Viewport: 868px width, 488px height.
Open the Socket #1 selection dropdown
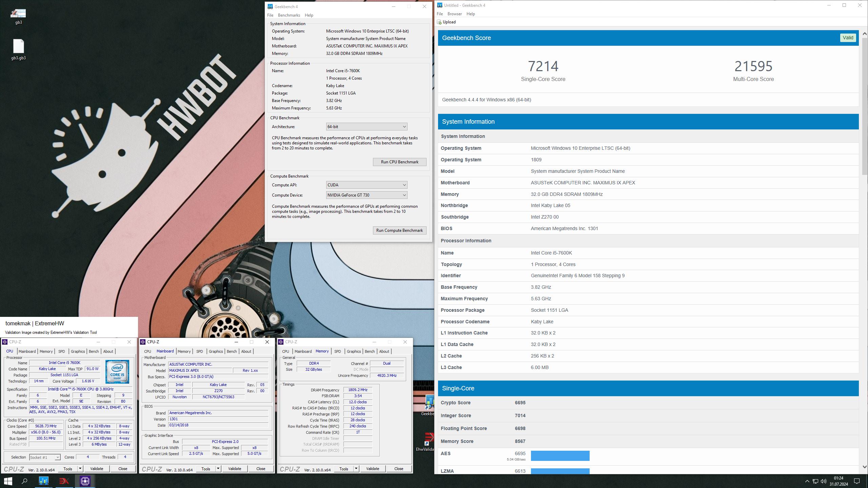point(45,457)
